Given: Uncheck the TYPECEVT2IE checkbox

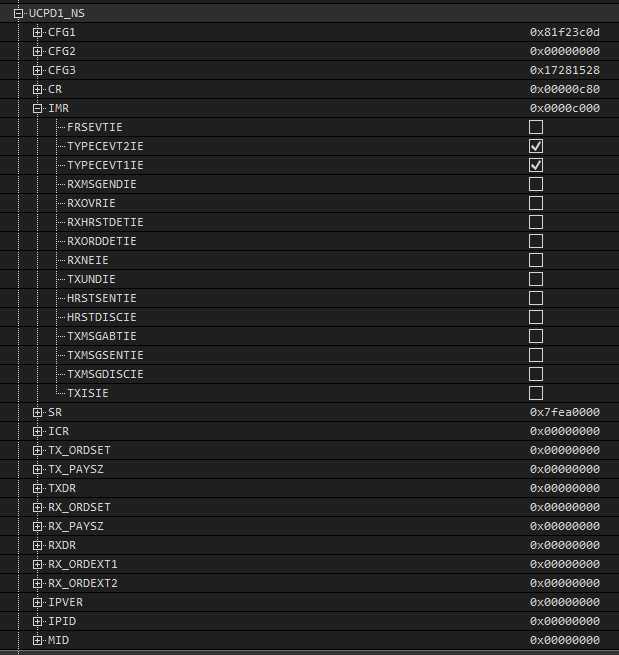Looking at the screenshot, I should pyautogui.click(x=536, y=146).
